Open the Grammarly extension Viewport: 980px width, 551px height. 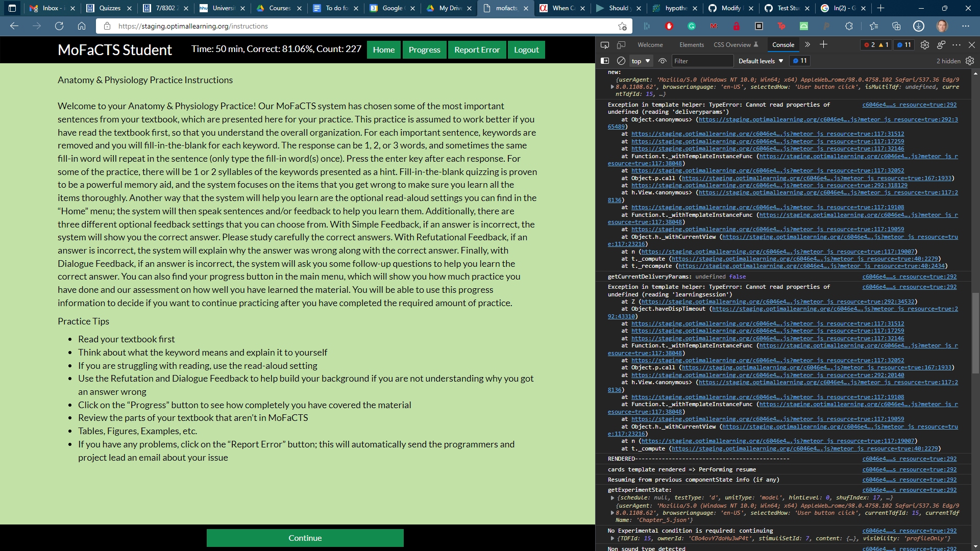692,26
